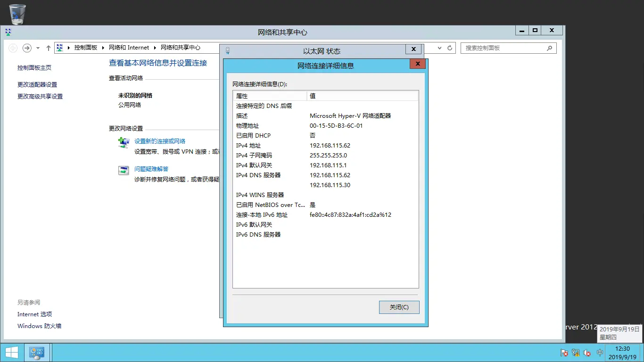Click the 问题疑难解答 icon
This screenshot has height=362, width=644.
coord(124,170)
